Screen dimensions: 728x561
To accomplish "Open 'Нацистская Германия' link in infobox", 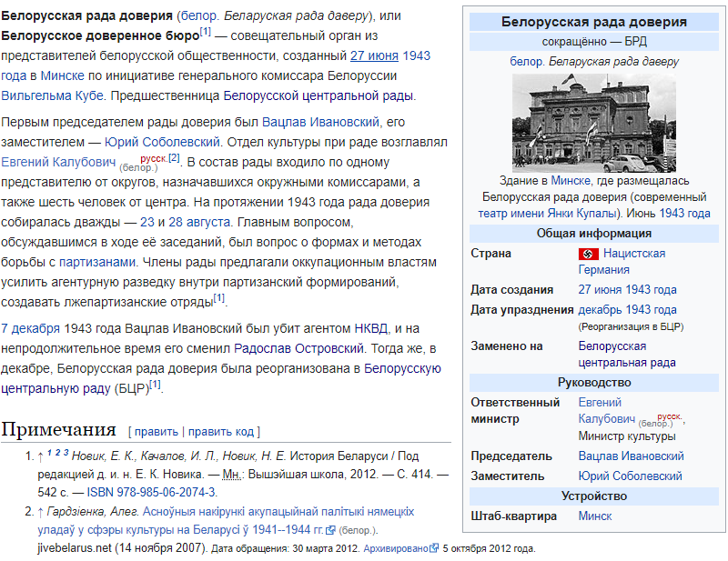I will coord(622,262).
